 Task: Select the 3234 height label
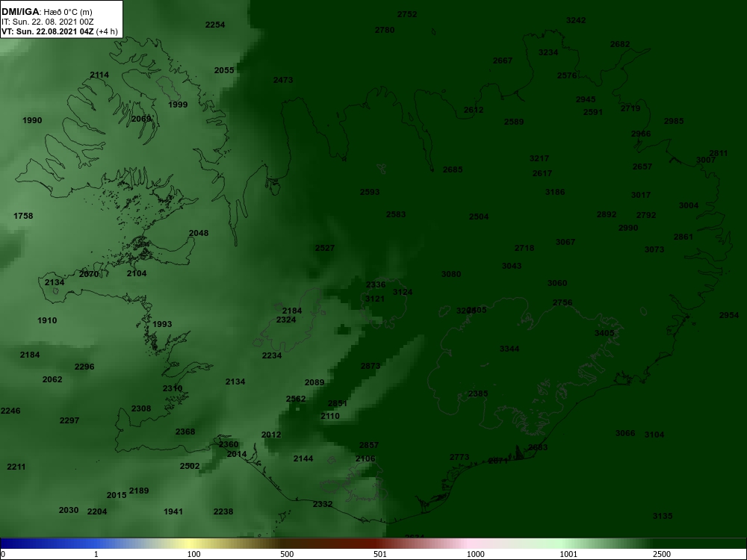[548, 52]
